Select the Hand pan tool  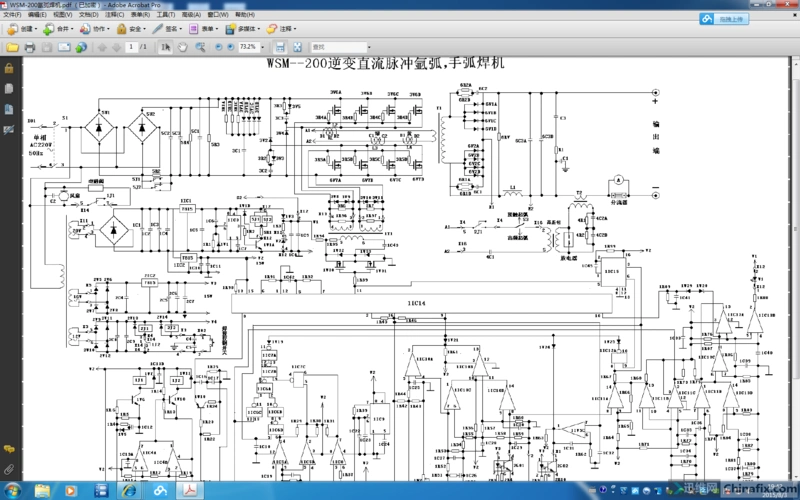pyautogui.click(x=181, y=47)
